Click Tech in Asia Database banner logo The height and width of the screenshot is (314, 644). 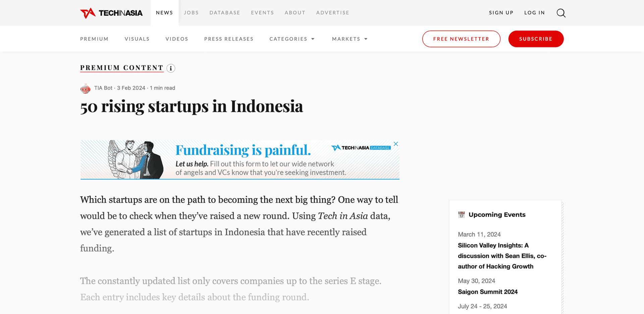point(361,148)
